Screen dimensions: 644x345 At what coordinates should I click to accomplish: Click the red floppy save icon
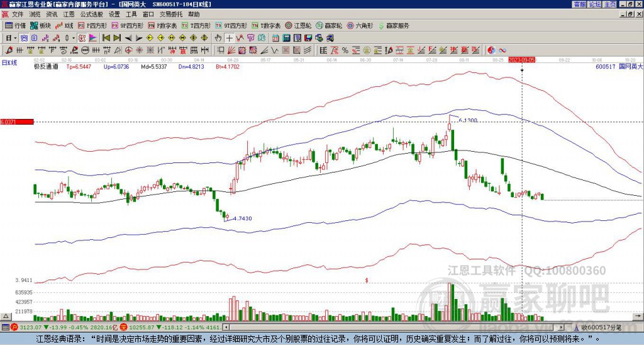[308, 38]
